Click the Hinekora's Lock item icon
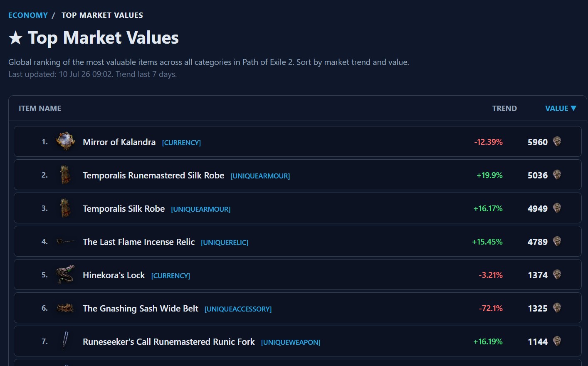 click(x=65, y=274)
